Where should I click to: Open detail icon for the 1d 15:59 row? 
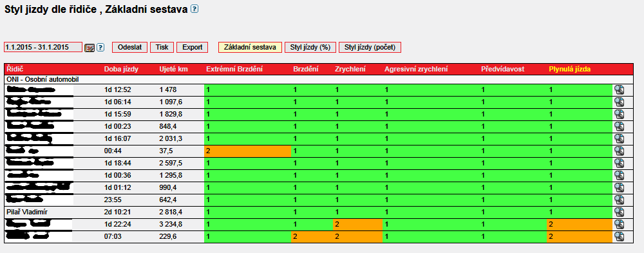click(619, 114)
